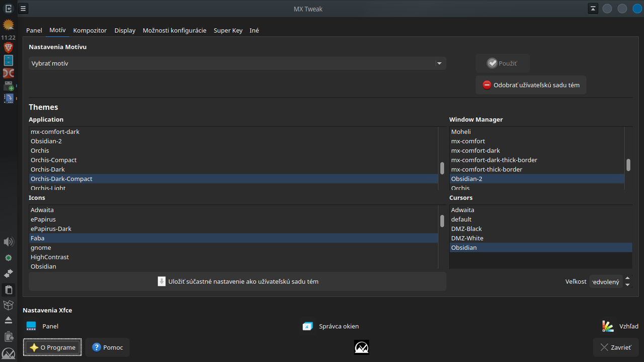Screen dimensions: 644x362
Task: Click the Icons list scrollbar
Action: (442, 221)
